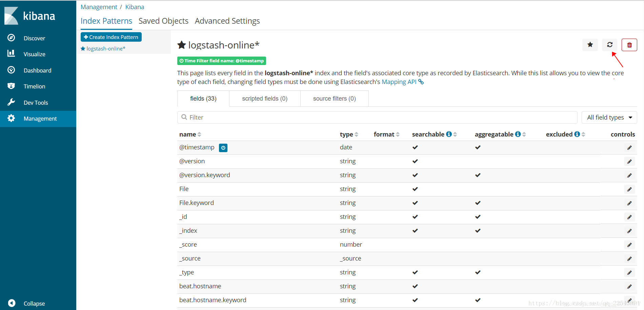
Task: Open the Discover compass icon
Action: pos(11,38)
